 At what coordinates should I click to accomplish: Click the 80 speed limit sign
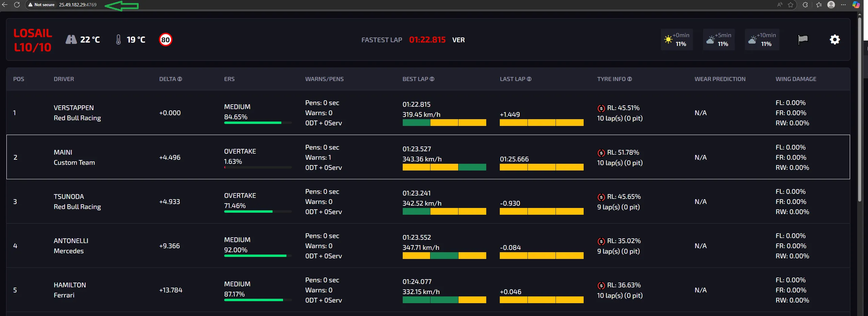[165, 40]
